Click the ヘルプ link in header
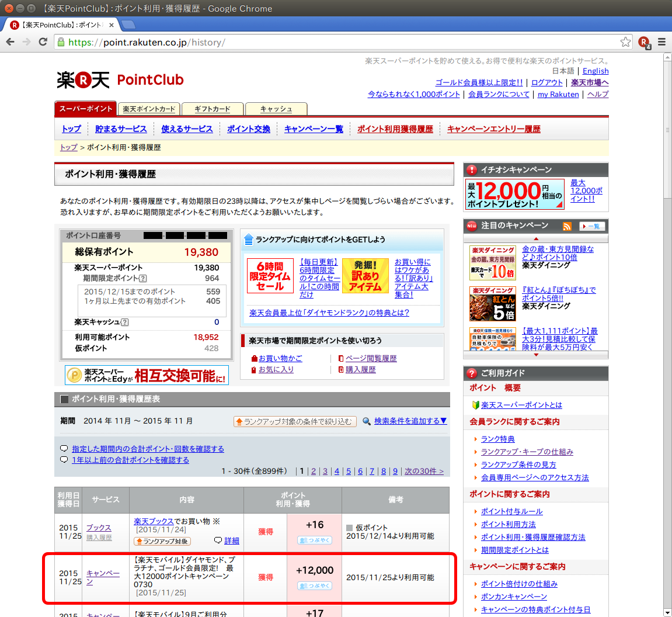 tap(598, 94)
